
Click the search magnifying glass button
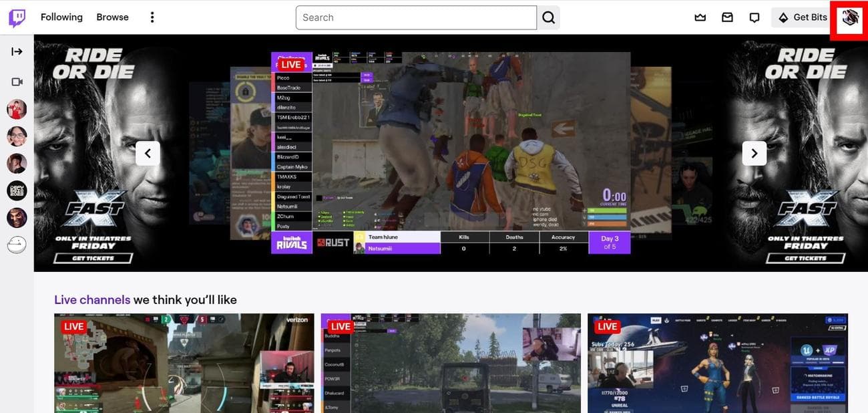[548, 17]
